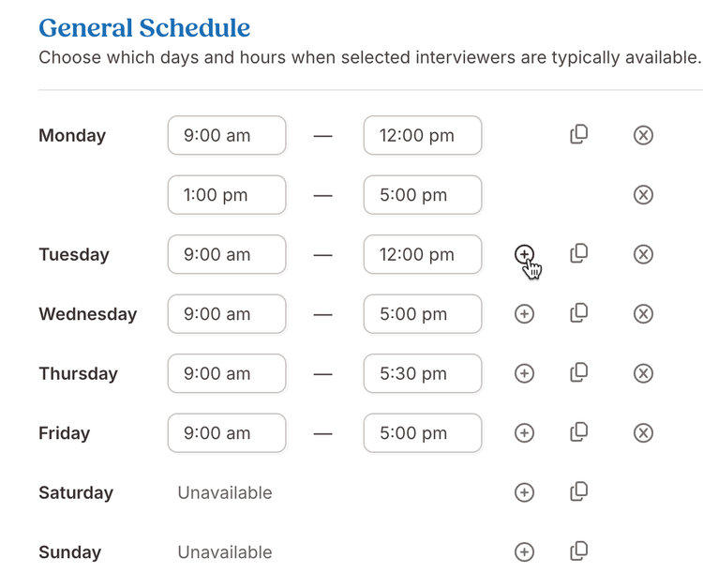Open Thursday 5:30 pm end time
Viewport: 703px width, 588px height.
tap(423, 373)
